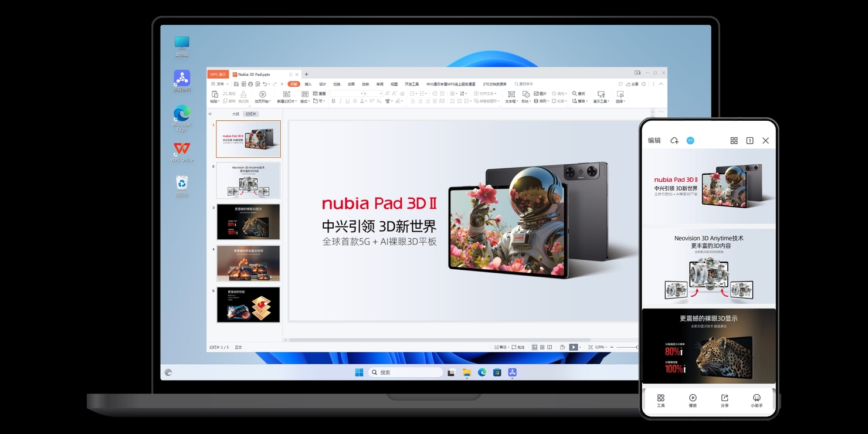The height and width of the screenshot is (434, 868).
Task: Start slideshow from status bar play button
Action: tap(574, 347)
